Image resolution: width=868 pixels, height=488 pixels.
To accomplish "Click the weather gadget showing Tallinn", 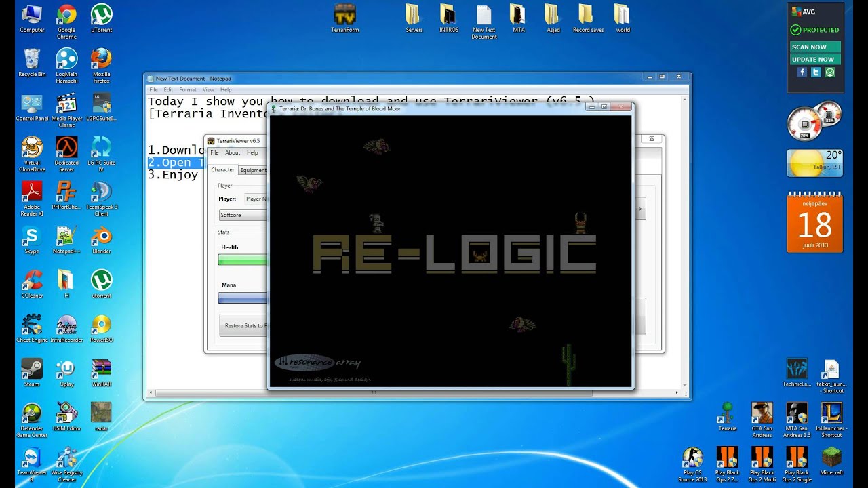I will 814,163.
